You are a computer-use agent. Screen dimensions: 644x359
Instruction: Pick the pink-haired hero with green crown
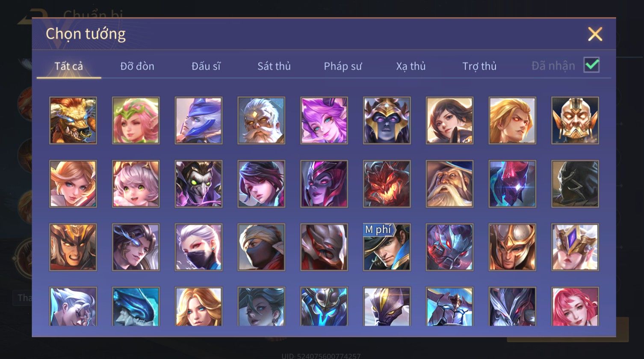tap(136, 120)
